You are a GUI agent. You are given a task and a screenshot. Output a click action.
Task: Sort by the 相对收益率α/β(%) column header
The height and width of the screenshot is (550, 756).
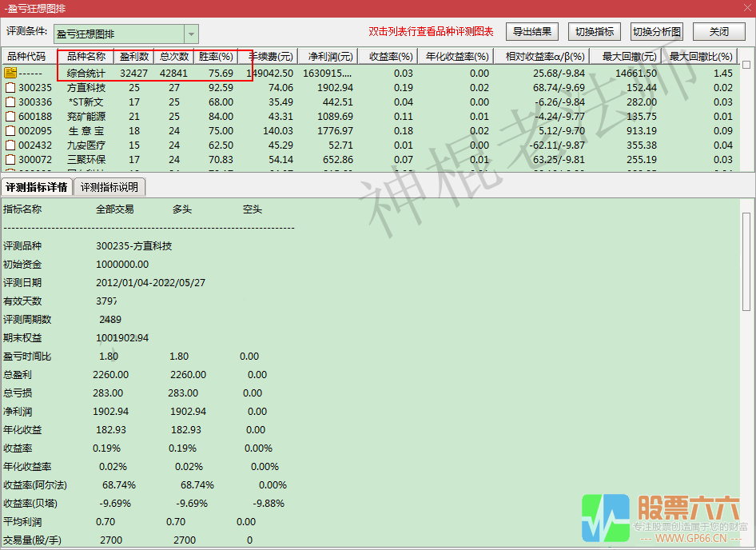tap(542, 57)
